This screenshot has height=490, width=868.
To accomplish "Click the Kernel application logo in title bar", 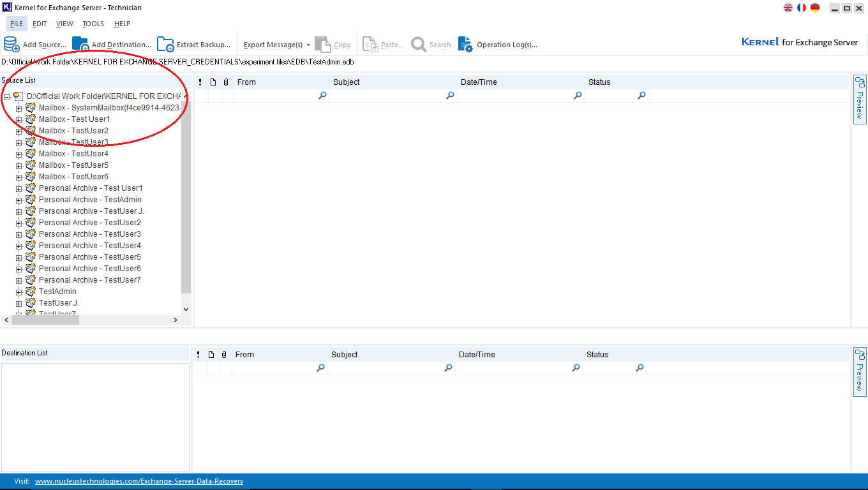I will pyautogui.click(x=7, y=8).
